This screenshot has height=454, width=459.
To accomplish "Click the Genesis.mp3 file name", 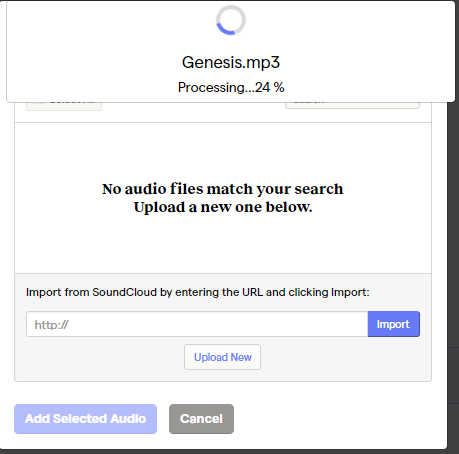I will coord(231,62).
